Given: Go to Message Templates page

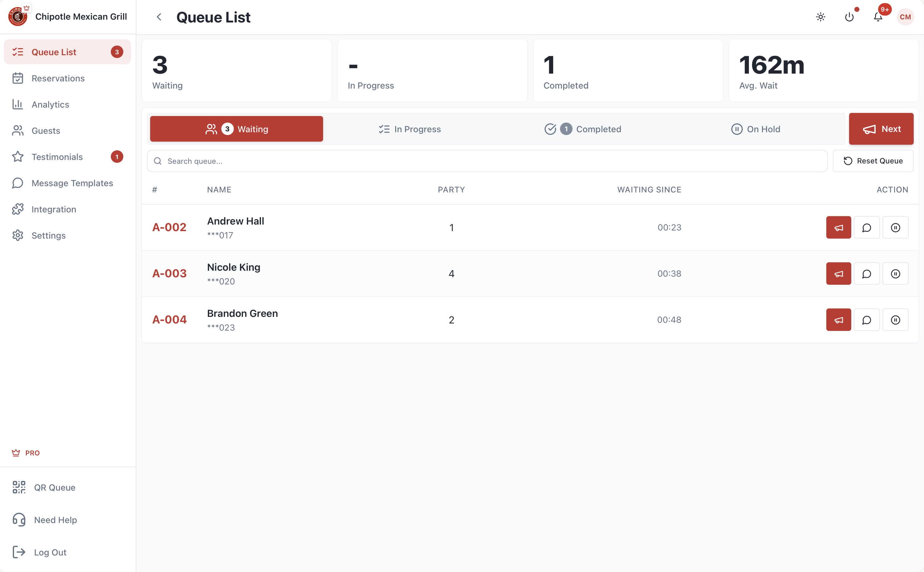Looking at the screenshot, I should tap(72, 183).
